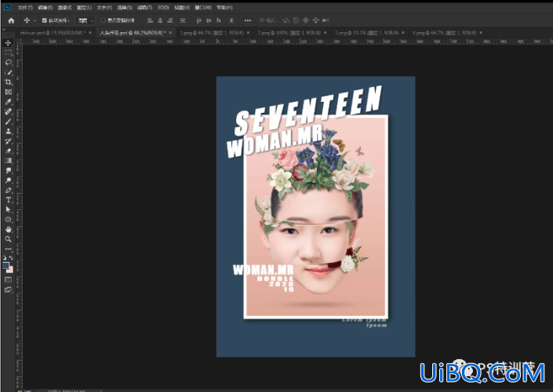553x392 pixels.
Task: Select the Horizontal Type tool
Action: [x=8, y=200]
